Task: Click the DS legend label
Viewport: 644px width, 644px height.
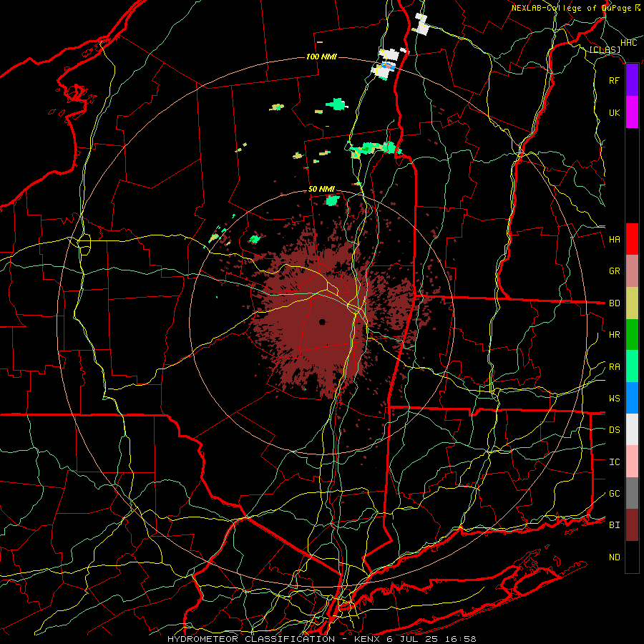Action: pyautogui.click(x=615, y=430)
